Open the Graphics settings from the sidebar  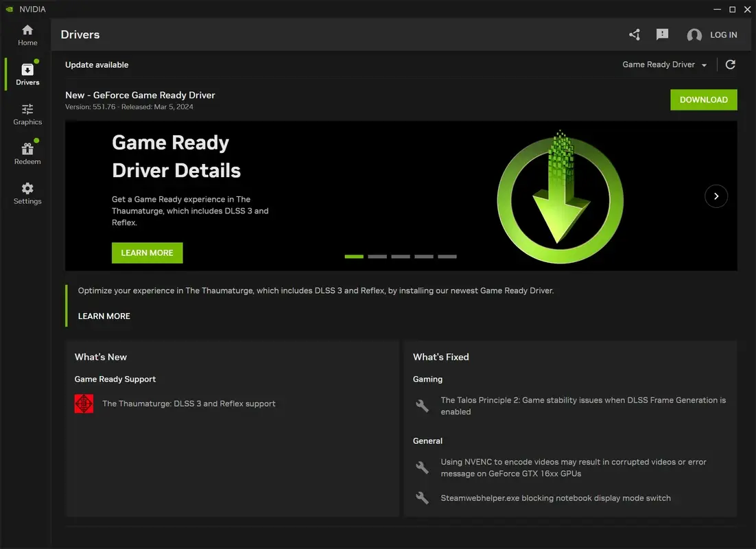coord(27,114)
